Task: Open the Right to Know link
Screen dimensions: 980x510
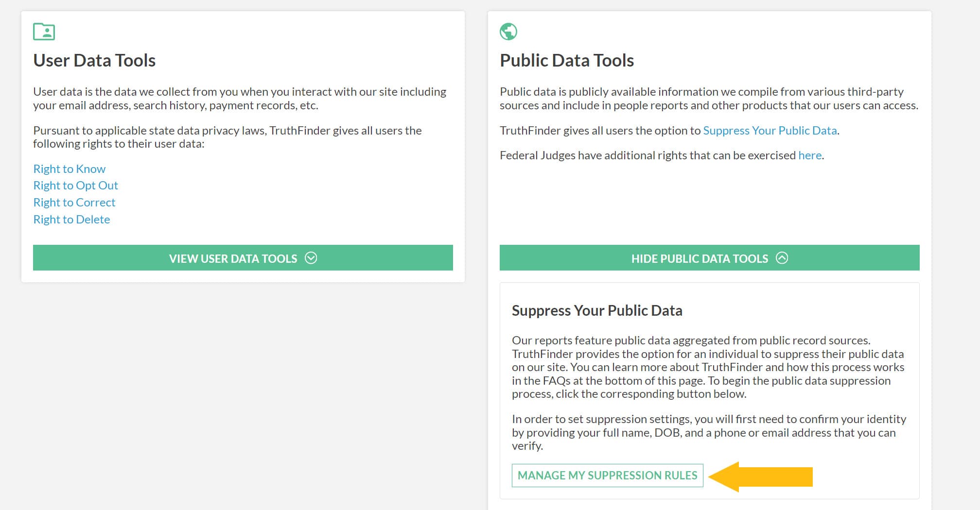Action: (69, 169)
